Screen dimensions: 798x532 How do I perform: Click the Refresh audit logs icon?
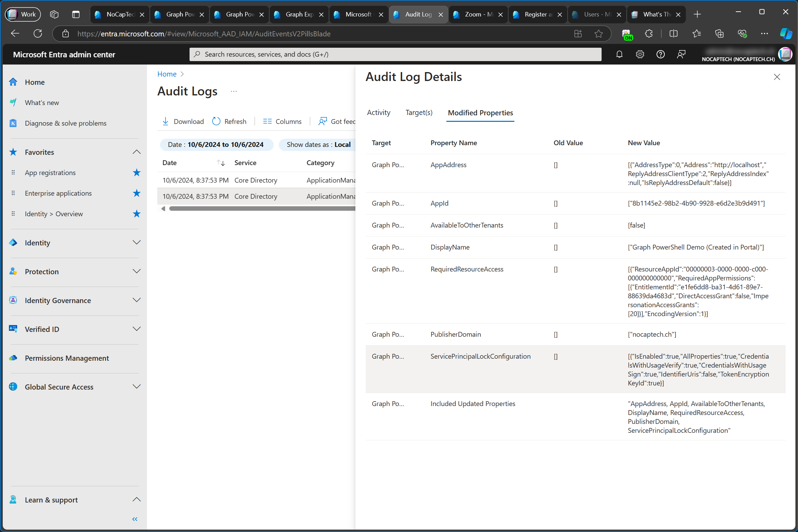[216, 121]
